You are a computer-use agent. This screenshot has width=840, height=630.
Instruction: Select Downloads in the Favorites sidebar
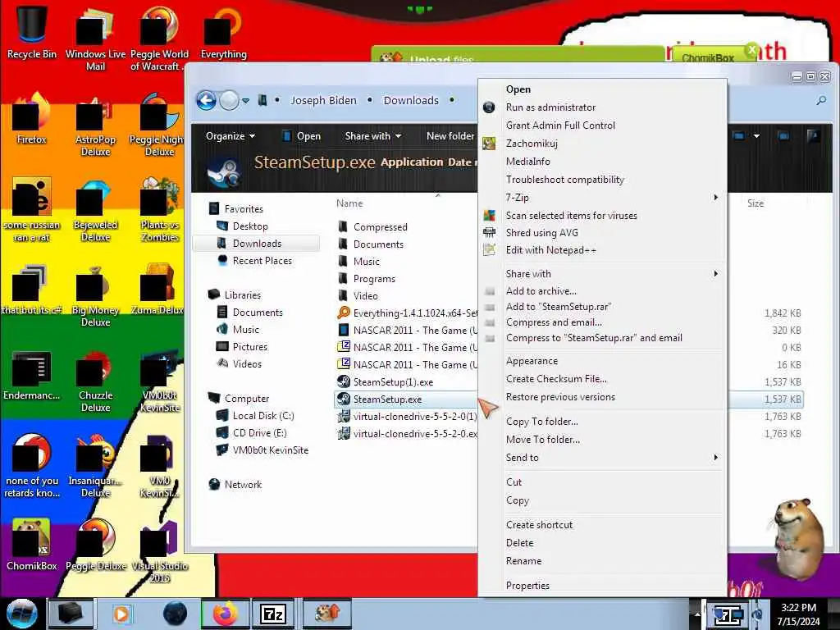pos(256,243)
